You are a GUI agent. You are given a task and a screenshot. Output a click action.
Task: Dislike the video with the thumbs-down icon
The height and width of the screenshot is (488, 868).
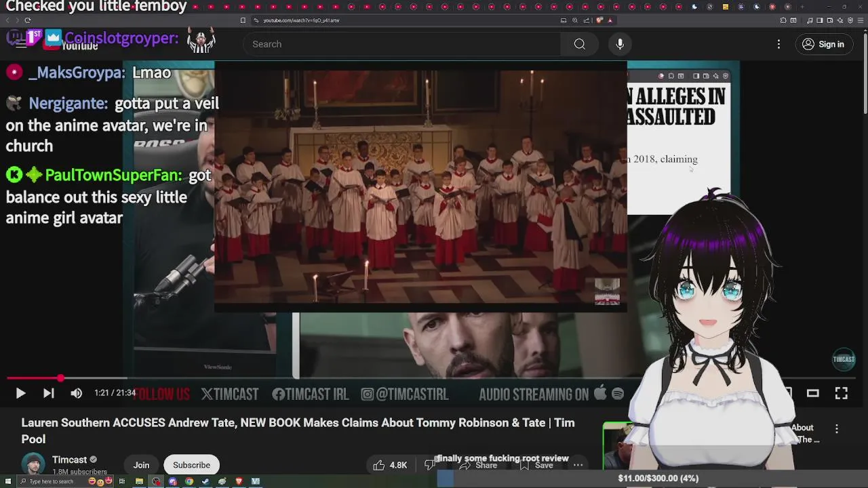[x=429, y=465]
